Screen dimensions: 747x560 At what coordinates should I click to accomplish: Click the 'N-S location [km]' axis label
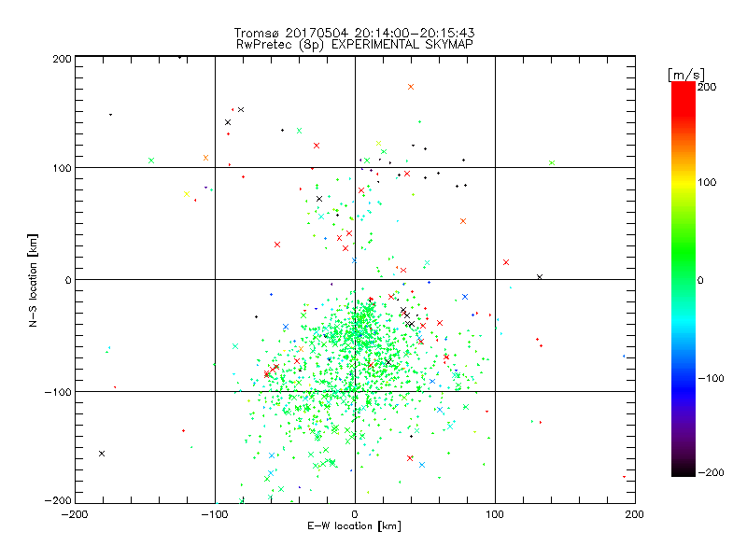33,280
